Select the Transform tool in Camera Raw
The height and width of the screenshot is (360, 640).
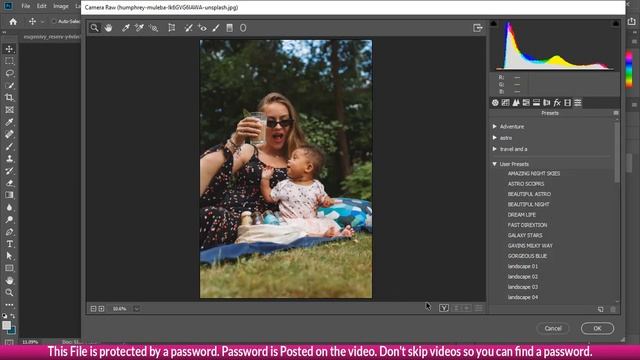172,28
